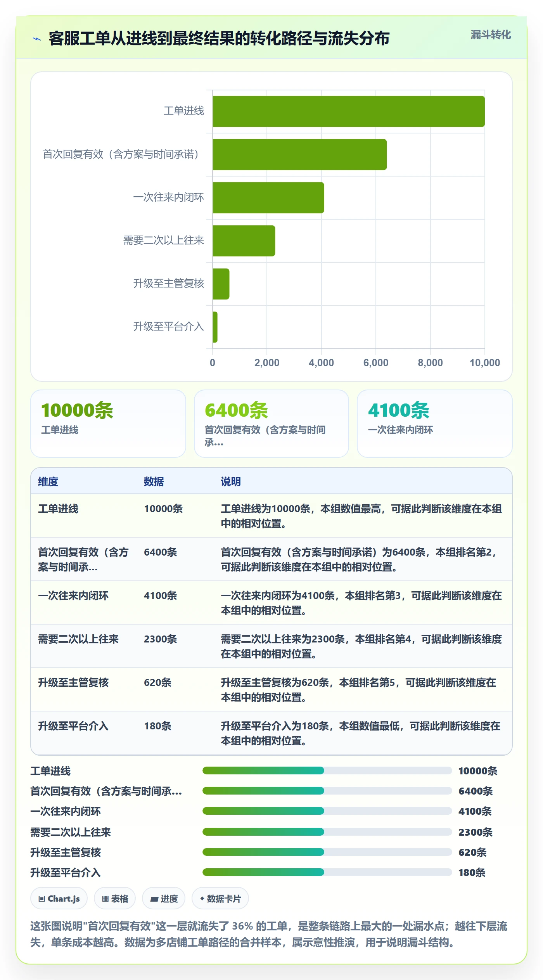Click the 2,000 tick label on the x-axis

(x=267, y=363)
